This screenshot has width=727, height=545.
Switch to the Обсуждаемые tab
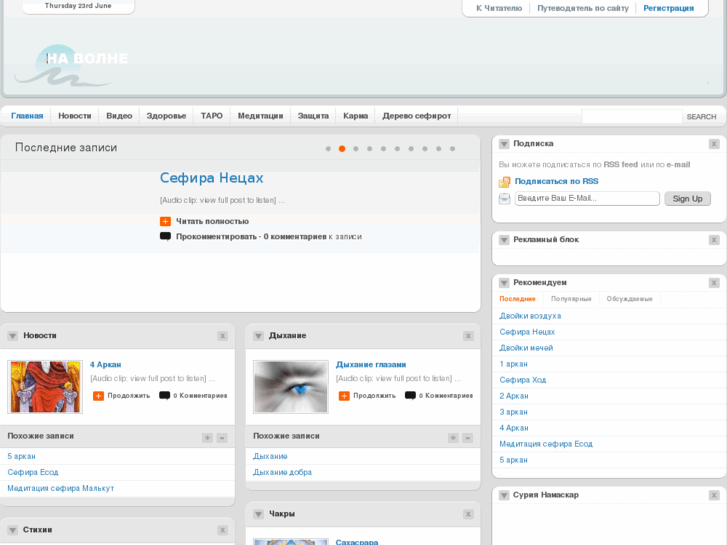click(x=629, y=299)
